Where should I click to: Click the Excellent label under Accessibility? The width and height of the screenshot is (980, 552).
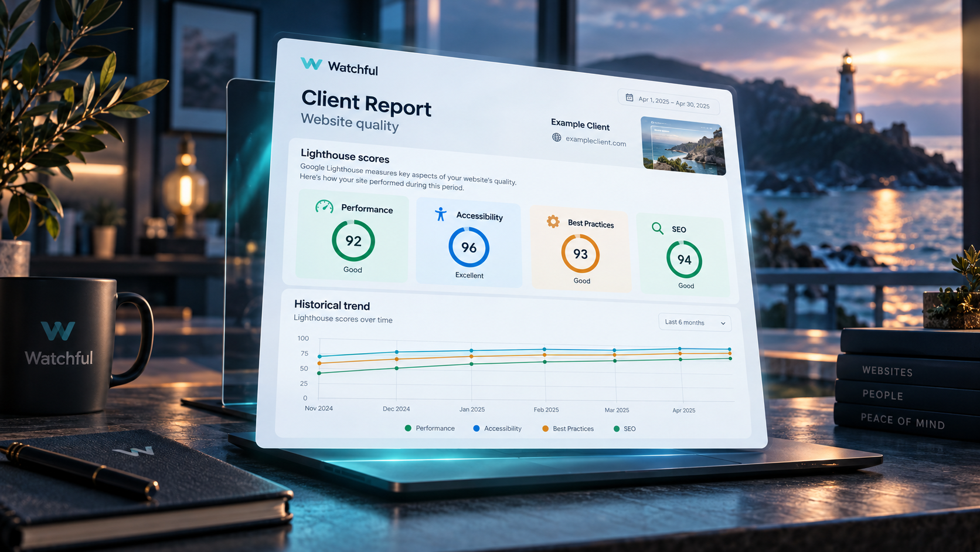pos(469,275)
